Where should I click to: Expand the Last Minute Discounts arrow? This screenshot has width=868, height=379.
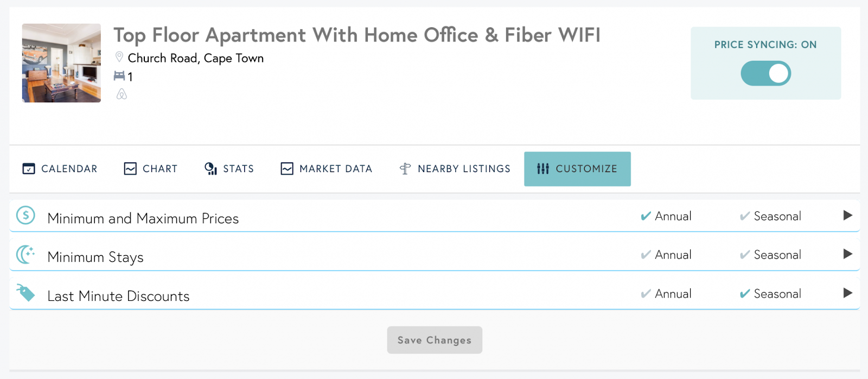847,293
